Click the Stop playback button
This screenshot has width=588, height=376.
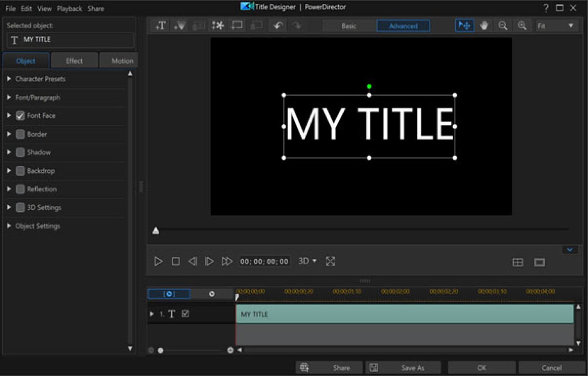pos(176,261)
